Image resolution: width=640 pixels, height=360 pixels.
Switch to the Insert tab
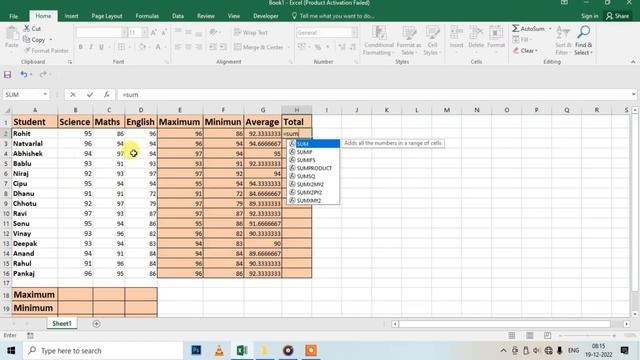(x=71, y=16)
